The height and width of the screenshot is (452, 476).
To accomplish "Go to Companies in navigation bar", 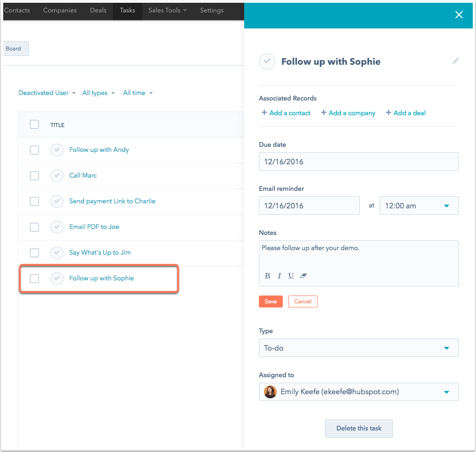I will (60, 10).
